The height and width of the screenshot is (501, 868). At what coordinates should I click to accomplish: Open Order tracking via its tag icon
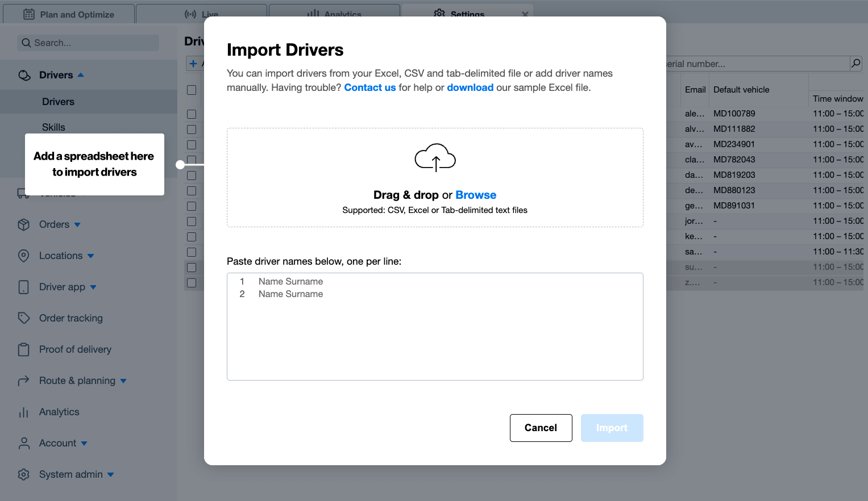click(x=23, y=318)
